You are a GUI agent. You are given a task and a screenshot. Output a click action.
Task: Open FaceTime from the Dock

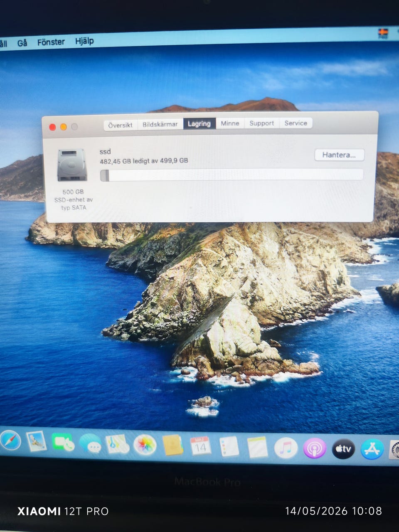click(63, 442)
